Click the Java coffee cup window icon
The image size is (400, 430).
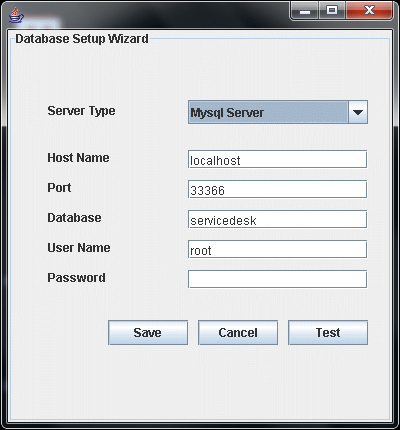tap(16, 15)
